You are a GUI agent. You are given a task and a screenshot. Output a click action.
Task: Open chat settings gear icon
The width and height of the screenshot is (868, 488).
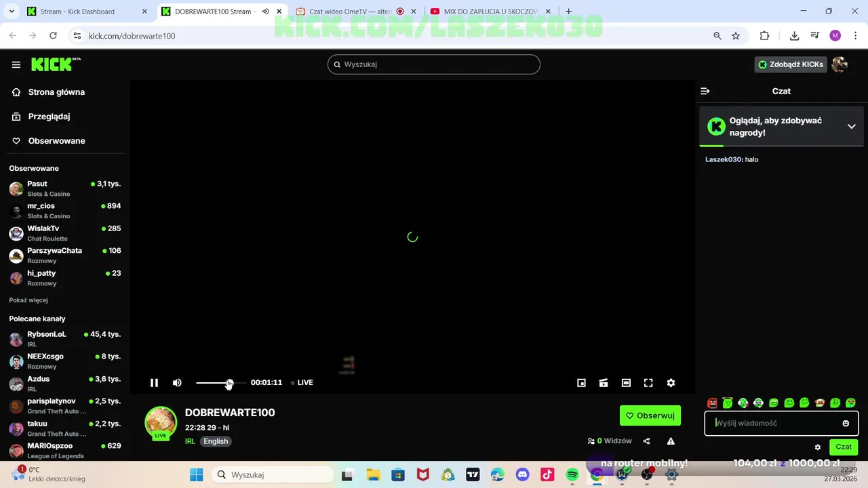[x=818, y=447]
